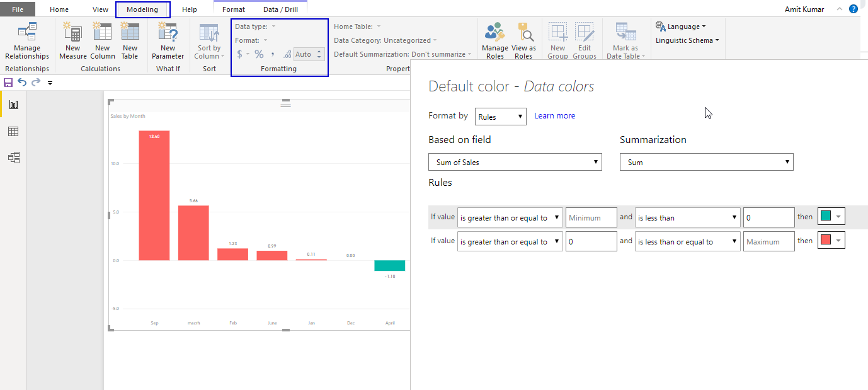Open Manage Relationships
This screenshot has height=390, width=868.
[27, 41]
